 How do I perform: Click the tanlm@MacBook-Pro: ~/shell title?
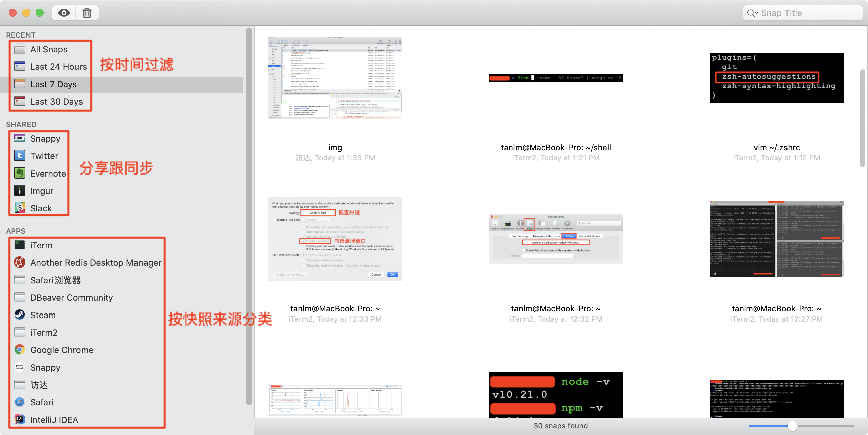[x=556, y=147]
